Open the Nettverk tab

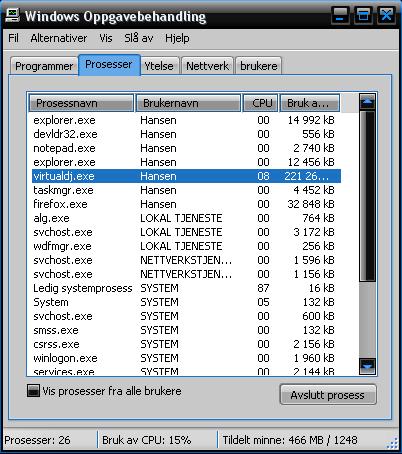[207, 66]
